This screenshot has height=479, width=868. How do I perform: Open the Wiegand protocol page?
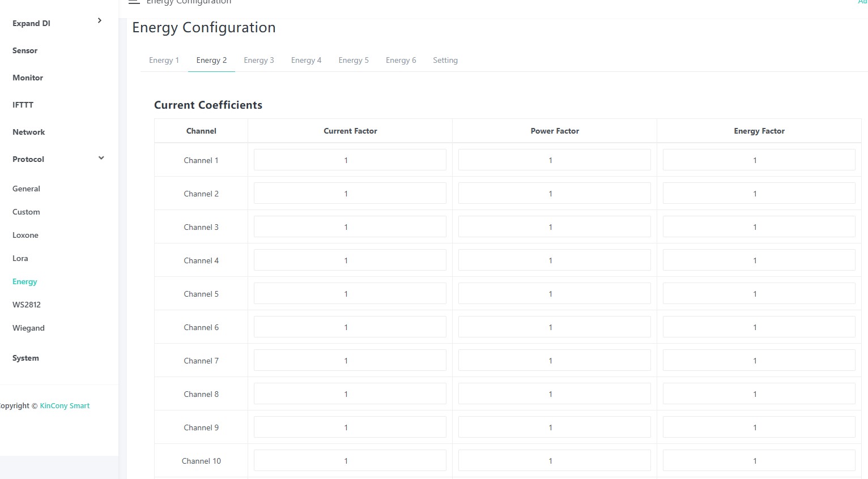(28, 328)
